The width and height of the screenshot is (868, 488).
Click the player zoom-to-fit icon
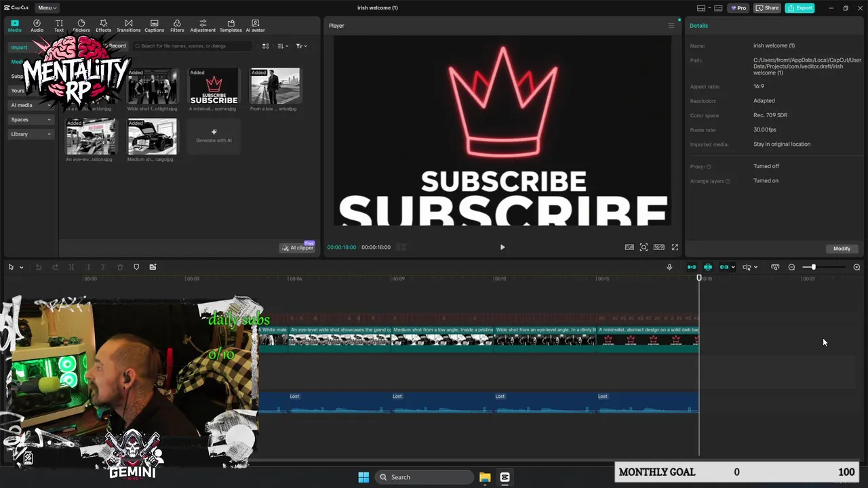(x=644, y=247)
